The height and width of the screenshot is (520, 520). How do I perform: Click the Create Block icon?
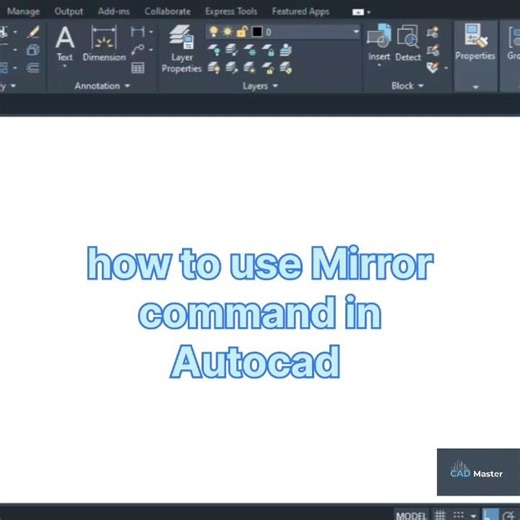coord(433,32)
